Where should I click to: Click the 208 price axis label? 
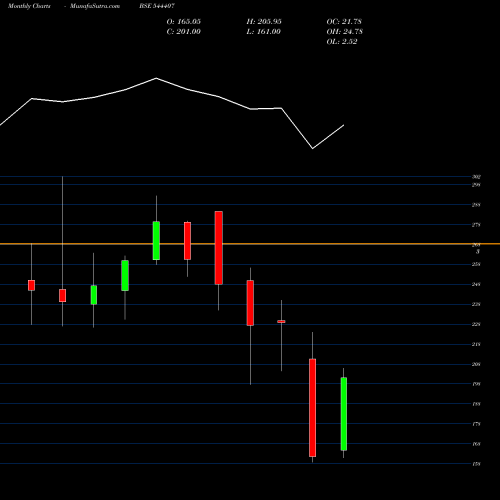click(476, 364)
